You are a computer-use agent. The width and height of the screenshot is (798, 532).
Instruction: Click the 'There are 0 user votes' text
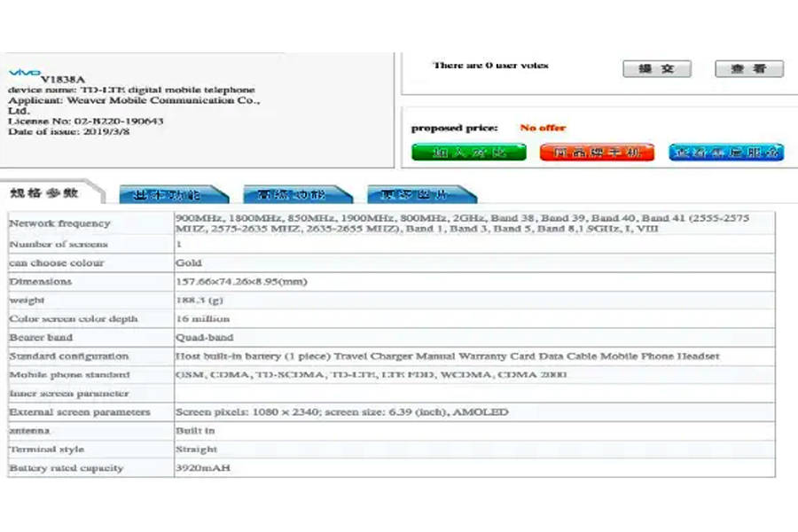[x=490, y=66]
